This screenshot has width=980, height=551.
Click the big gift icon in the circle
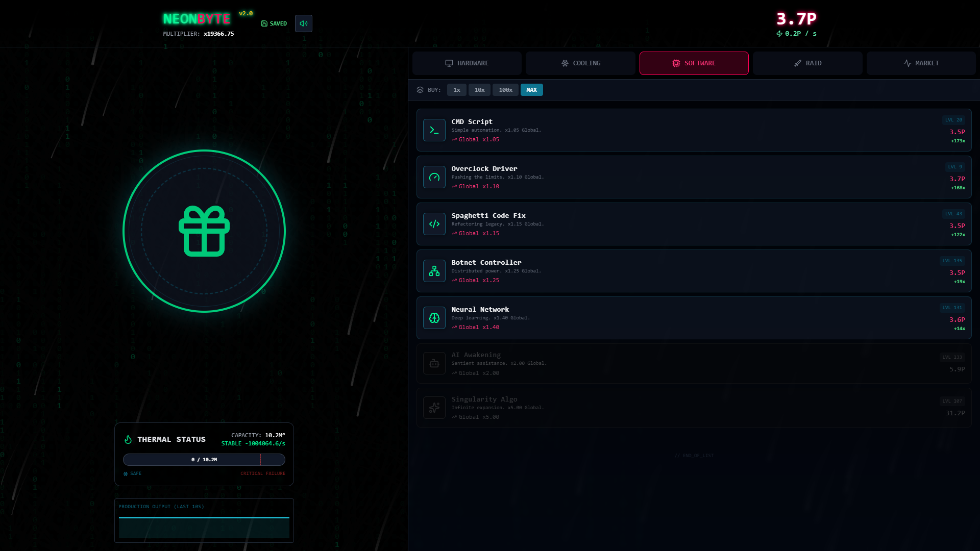204,231
